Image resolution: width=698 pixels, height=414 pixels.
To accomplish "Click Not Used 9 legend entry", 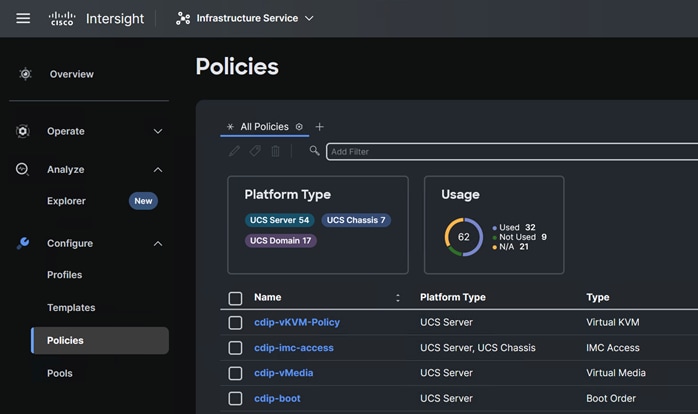I will tap(519, 237).
